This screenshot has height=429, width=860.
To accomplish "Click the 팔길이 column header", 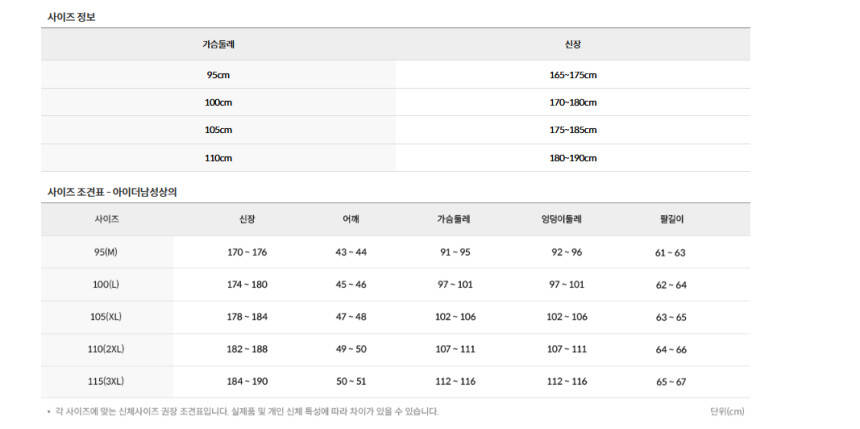I will 670,218.
